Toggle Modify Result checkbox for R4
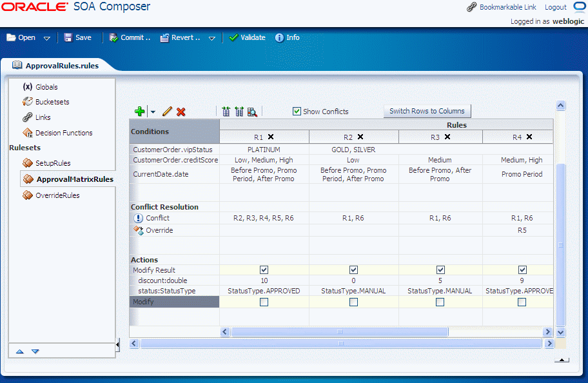Viewport: 588px width, 383px height. [522, 270]
